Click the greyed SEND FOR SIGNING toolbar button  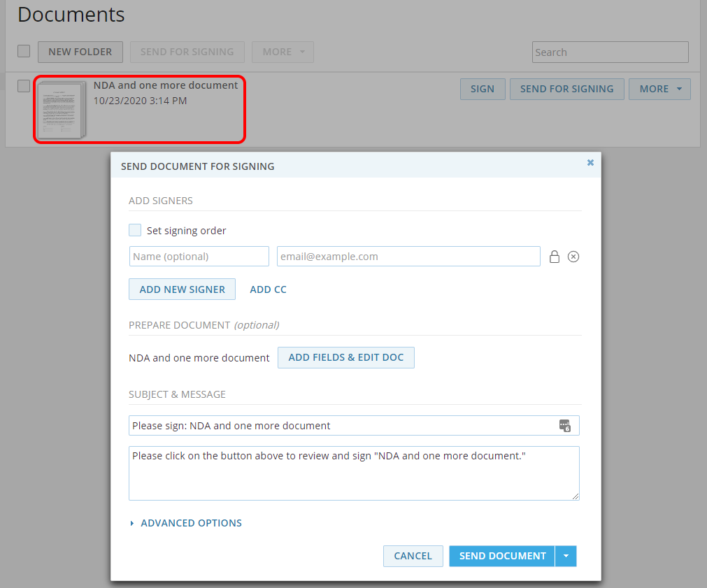click(187, 52)
